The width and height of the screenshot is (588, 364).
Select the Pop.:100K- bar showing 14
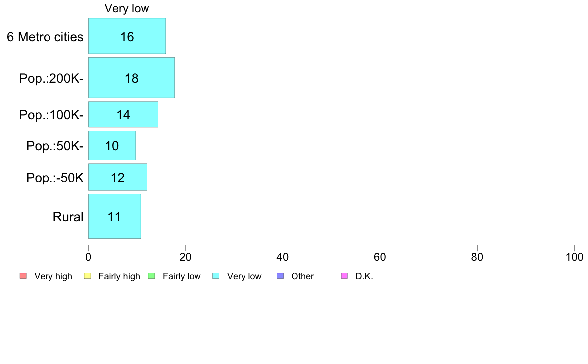pos(123,114)
